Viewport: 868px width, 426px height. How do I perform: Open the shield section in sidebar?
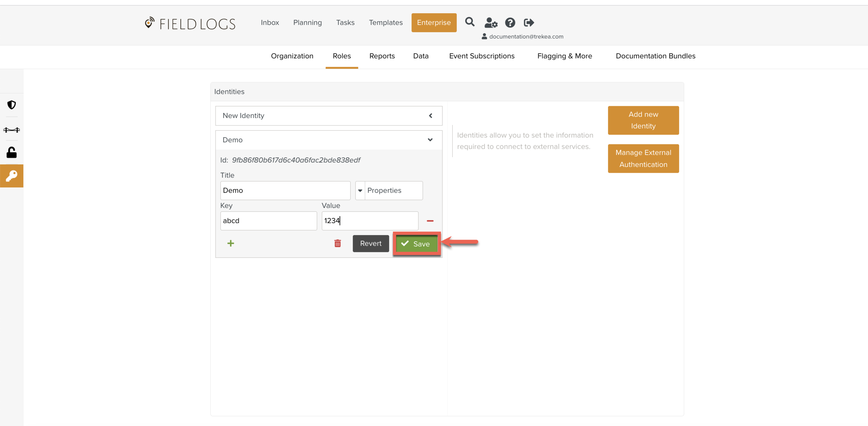coord(12,105)
